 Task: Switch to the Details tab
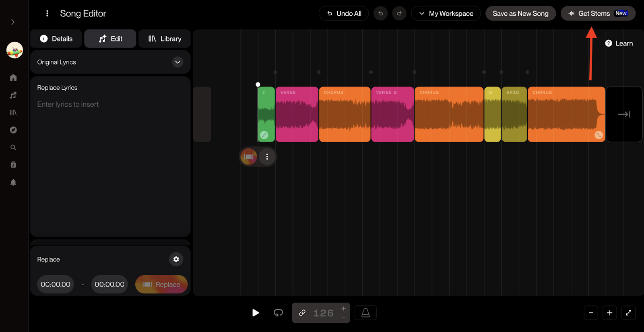pos(56,39)
